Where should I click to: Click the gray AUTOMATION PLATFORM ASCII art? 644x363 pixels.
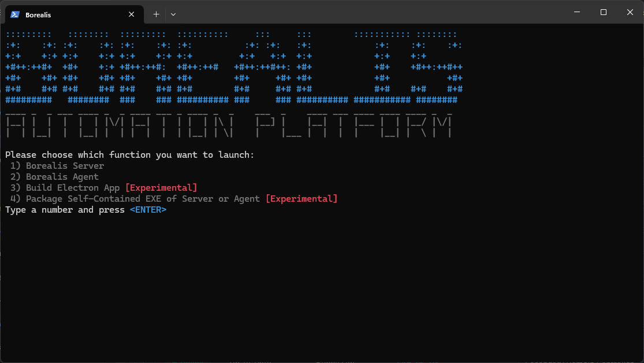coord(228,125)
